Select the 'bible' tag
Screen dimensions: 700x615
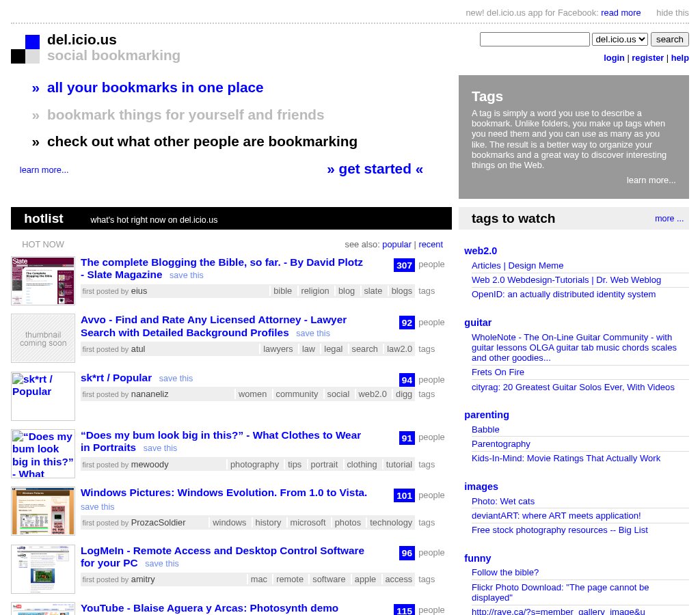click(282, 291)
